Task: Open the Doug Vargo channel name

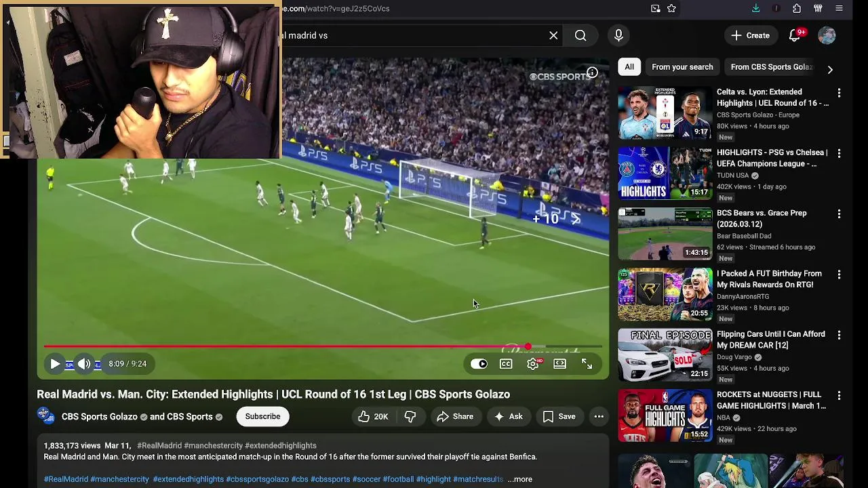Action: [734, 357]
